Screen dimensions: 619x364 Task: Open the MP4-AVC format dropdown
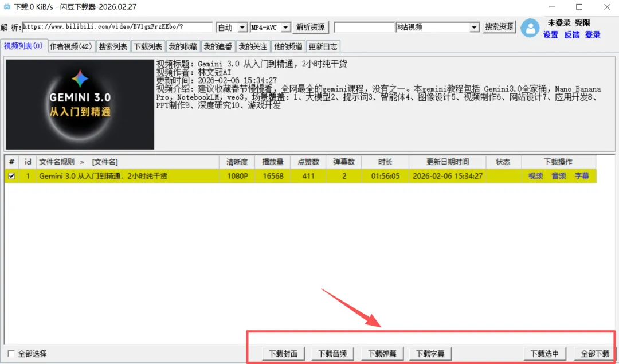(x=286, y=28)
